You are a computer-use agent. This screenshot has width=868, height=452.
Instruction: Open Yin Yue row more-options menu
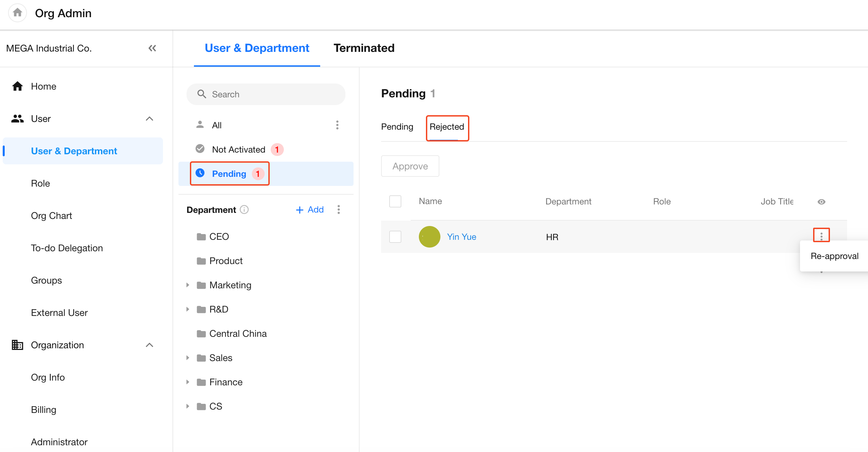pos(821,236)
